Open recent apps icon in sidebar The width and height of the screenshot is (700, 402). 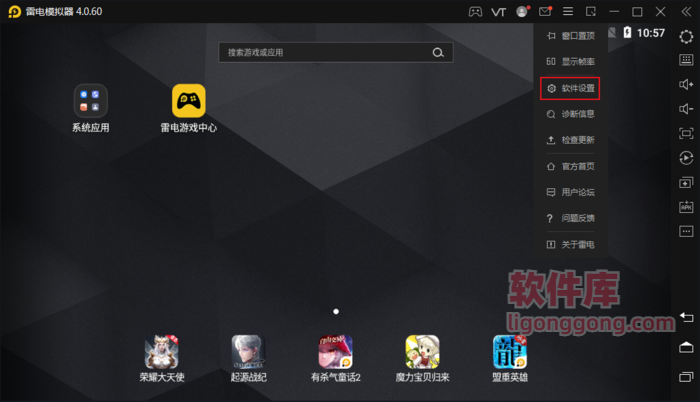point(686,377)
